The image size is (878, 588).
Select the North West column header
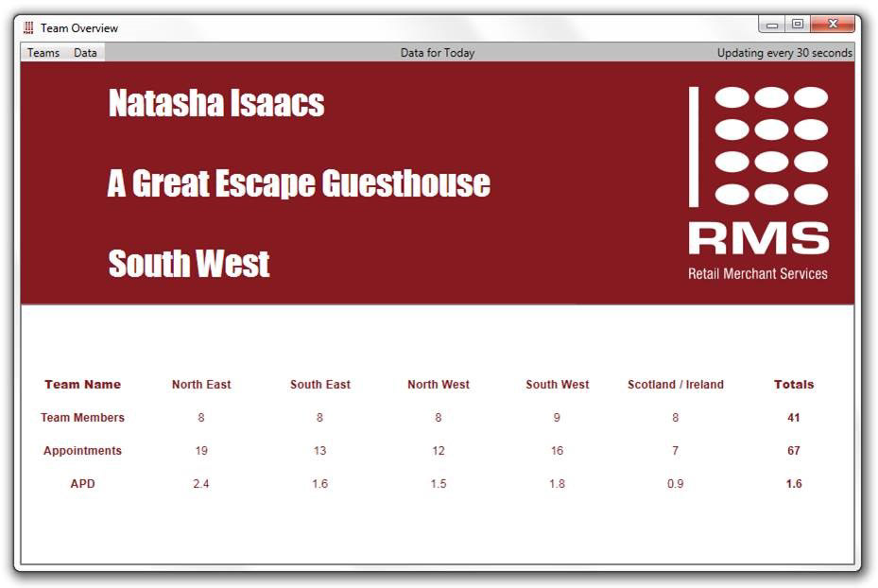point(439,385)
